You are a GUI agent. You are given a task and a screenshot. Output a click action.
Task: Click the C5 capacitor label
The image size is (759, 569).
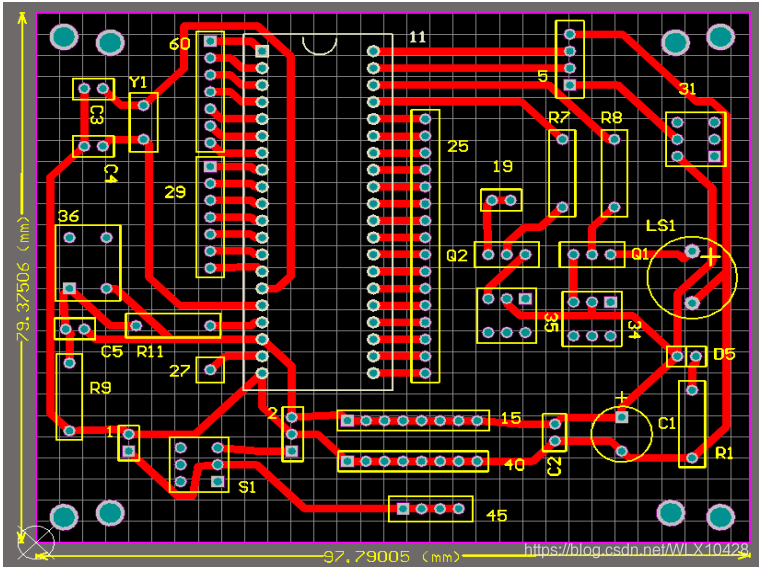pos(111,351)
